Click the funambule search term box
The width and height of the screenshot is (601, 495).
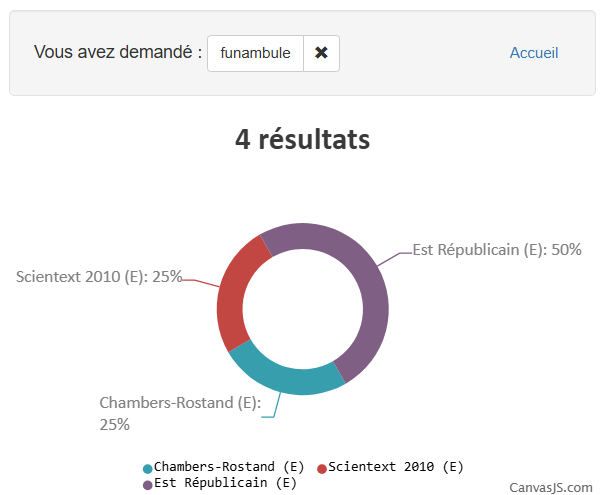point(256,53)
